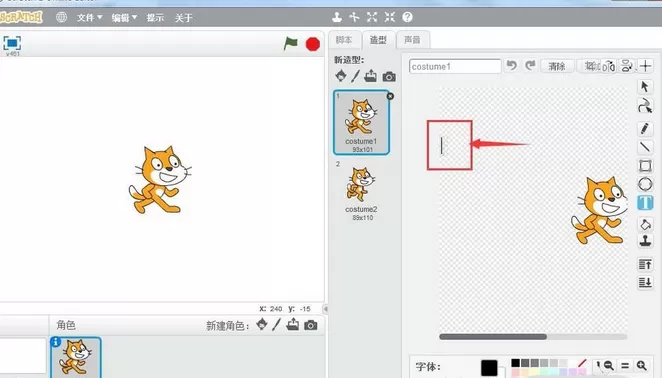Select the Pencil tool
Viewport: 662px width, 378px height.
coord(645,129)
